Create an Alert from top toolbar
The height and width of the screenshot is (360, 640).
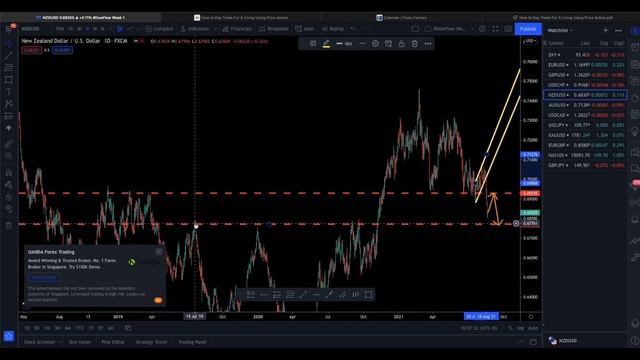coord(305,29)
